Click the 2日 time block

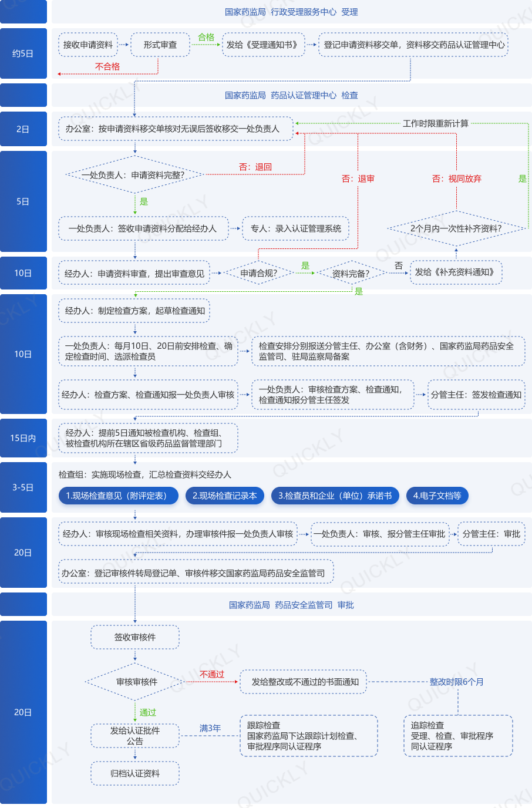[x=23, y=129]
